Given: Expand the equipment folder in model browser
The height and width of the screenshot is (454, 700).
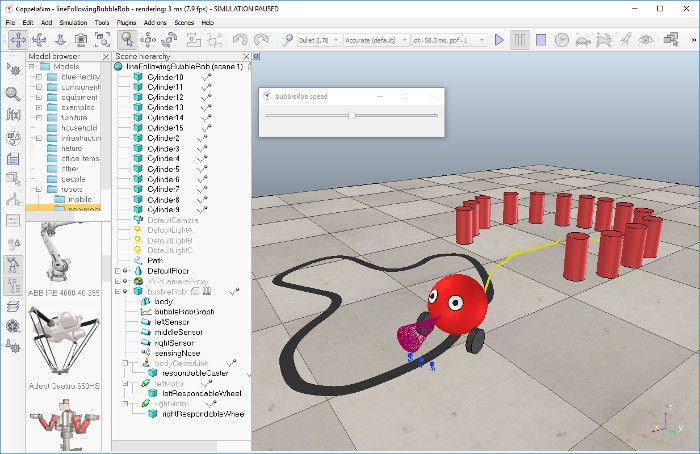Looking at the screenshot, I should click(39, 97).
